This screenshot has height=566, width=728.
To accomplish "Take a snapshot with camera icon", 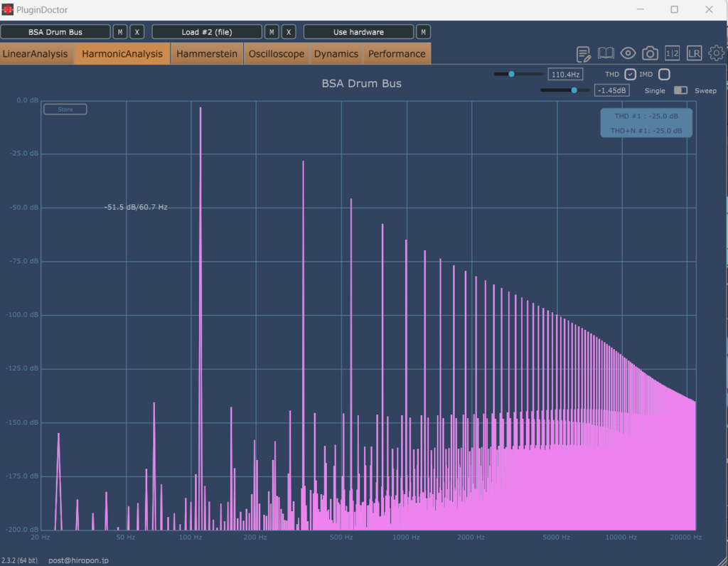I will tap(650, 53).
